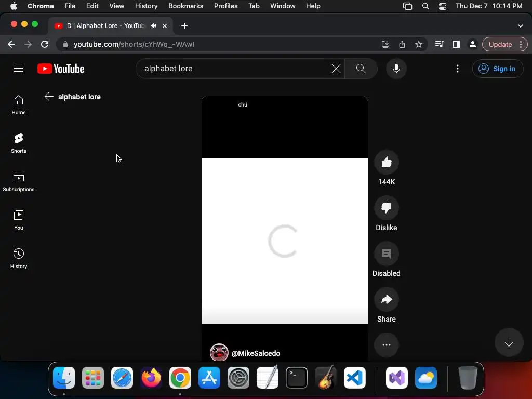Close the Alphabet Lore YouTube tab
The width and height of the screenshot is (532, 399).
pos(165,26)
